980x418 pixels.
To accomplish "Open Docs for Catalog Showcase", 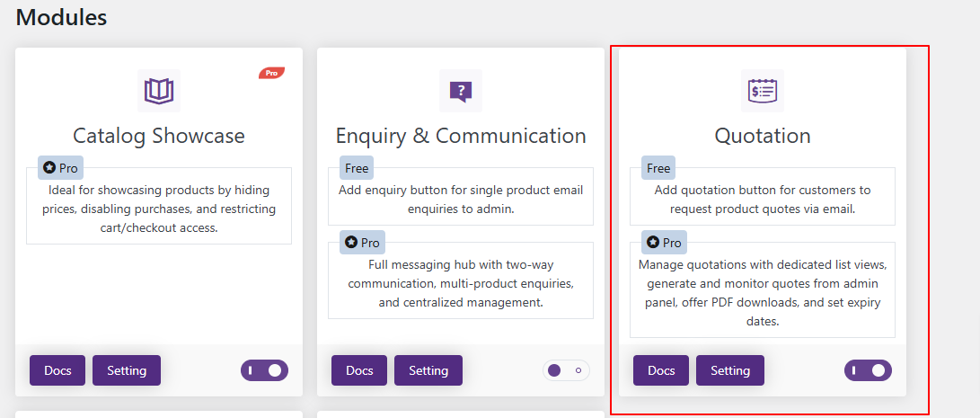I will tap(57, 370).
